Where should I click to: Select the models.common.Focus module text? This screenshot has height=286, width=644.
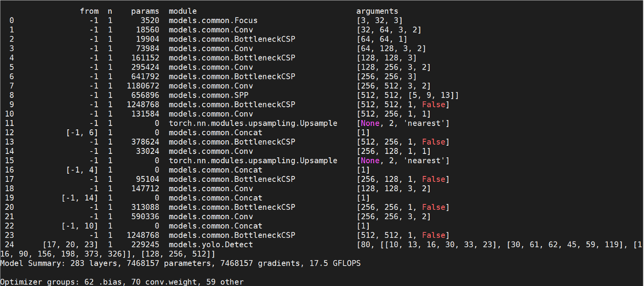point(213,20)
